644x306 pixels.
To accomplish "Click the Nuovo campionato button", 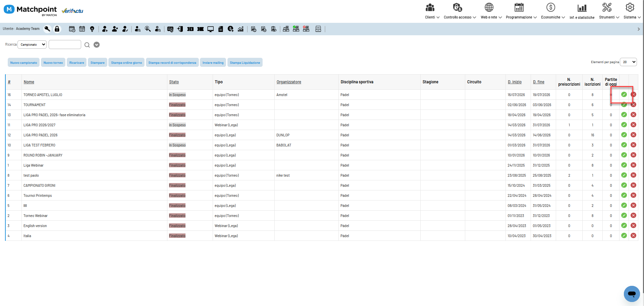I will point(23,62).
